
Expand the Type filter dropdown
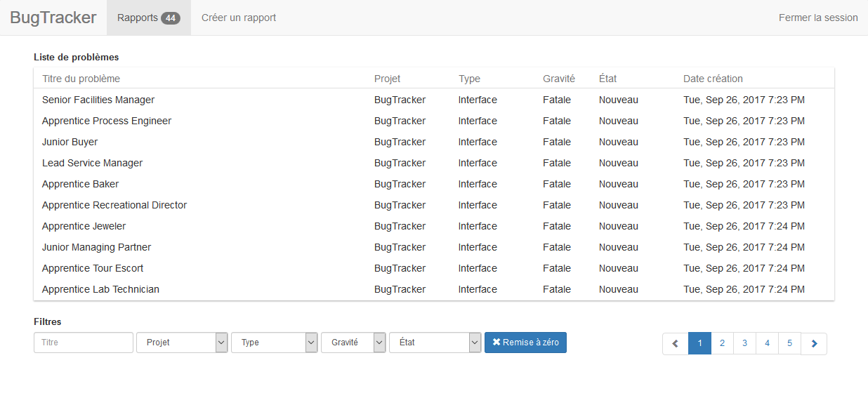click(274, 343)
